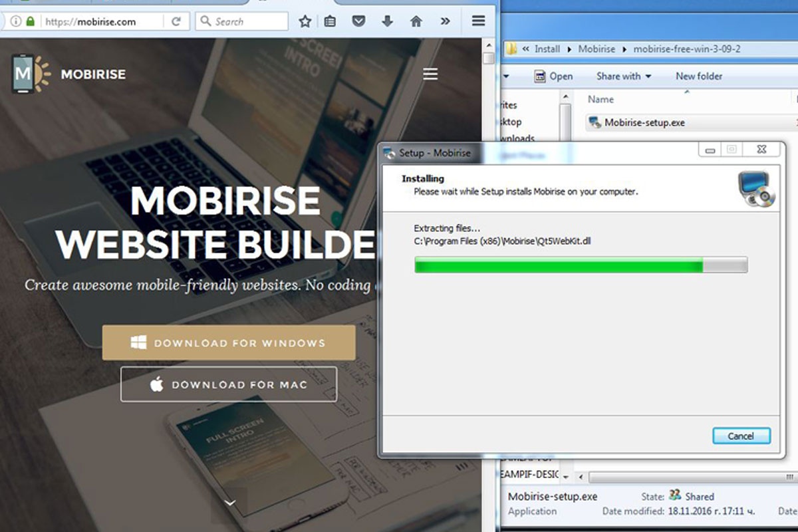This screenshot has height=532, width=798.
Task: Click the Download for Windows button
Action: (229, 343)
